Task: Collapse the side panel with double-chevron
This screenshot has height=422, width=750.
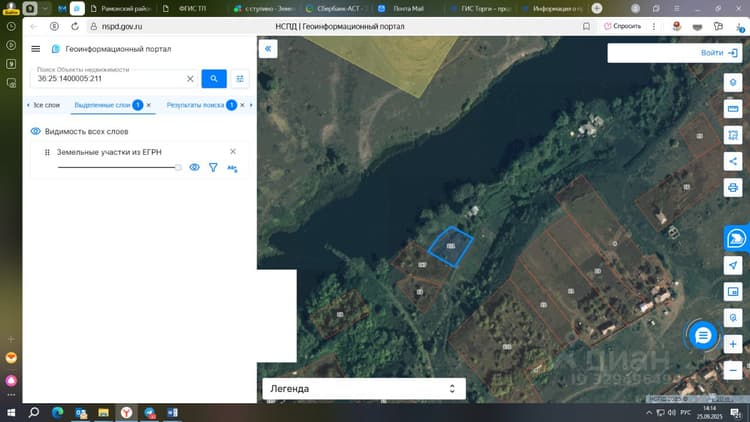Action: (268, 49)
